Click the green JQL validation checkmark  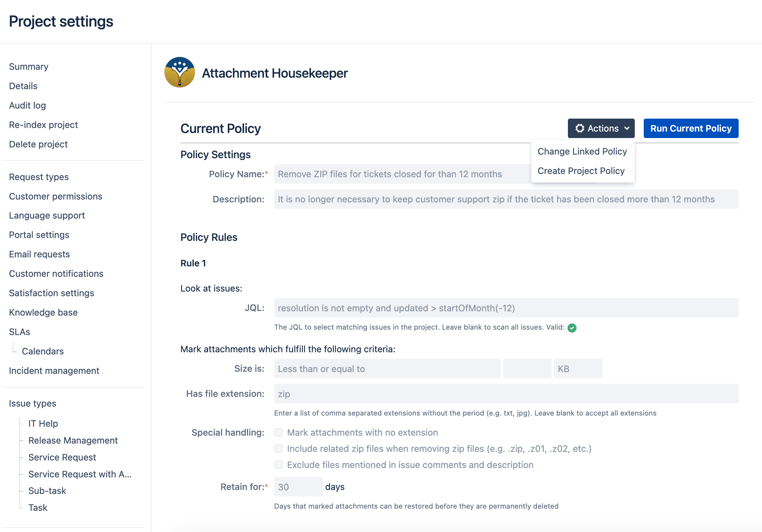pyautogui.click(x=572, y=327)
